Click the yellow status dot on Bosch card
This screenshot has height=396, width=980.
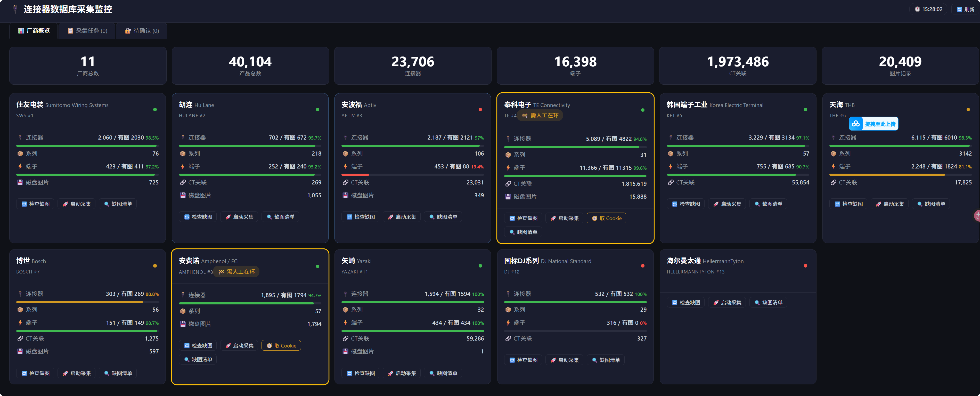pyautogui.click(x=155, y=266)
